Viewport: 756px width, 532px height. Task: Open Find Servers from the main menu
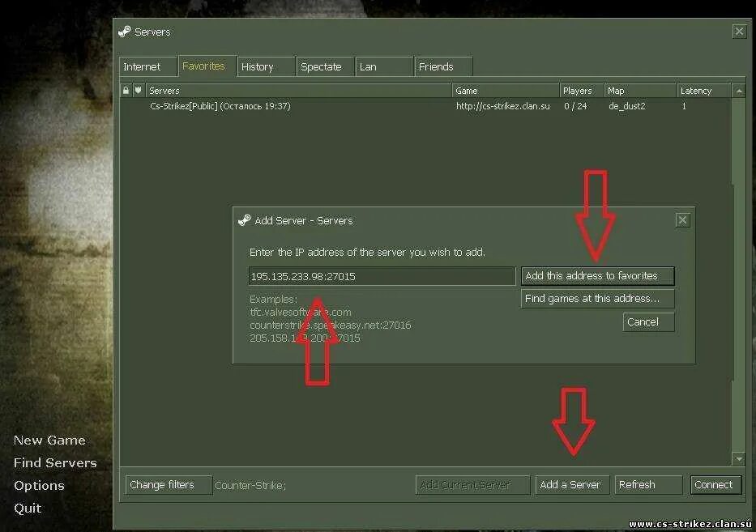tap(55, 462)
